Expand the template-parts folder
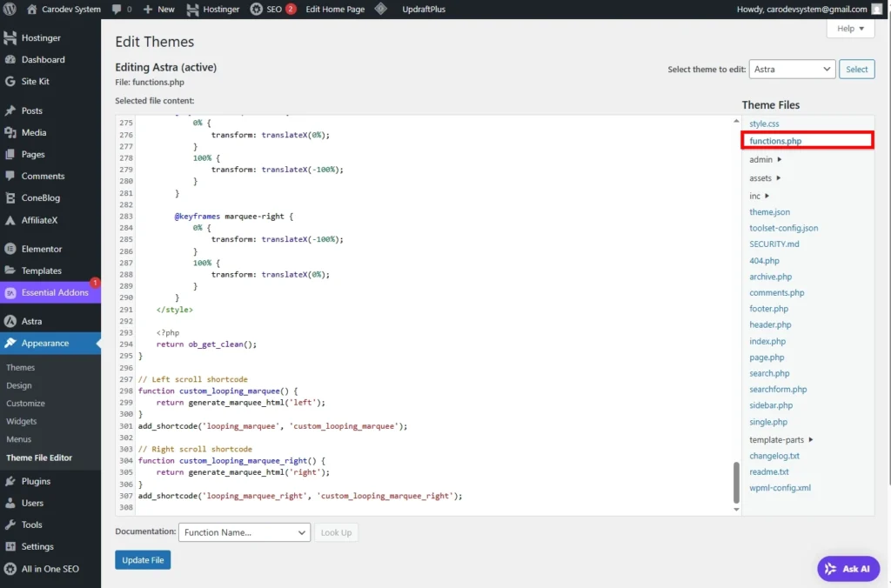891x588 pixels. click(x=781, y=440)
